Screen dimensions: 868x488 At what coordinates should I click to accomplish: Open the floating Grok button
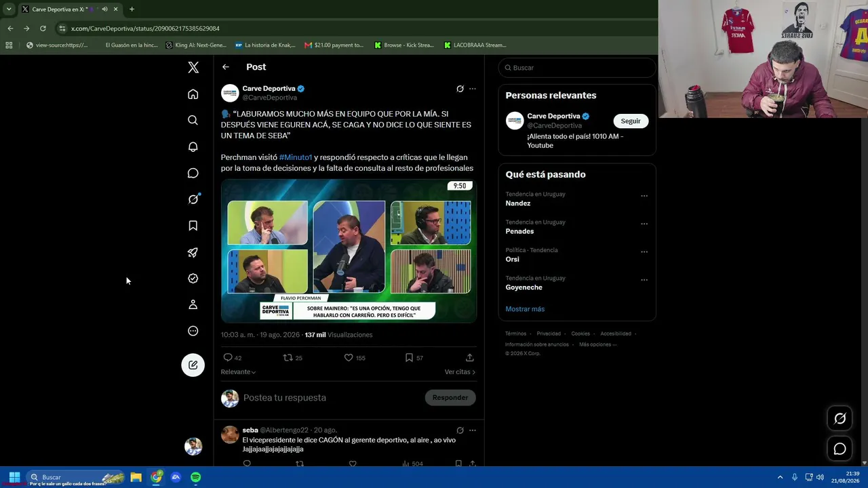[840, 419]
